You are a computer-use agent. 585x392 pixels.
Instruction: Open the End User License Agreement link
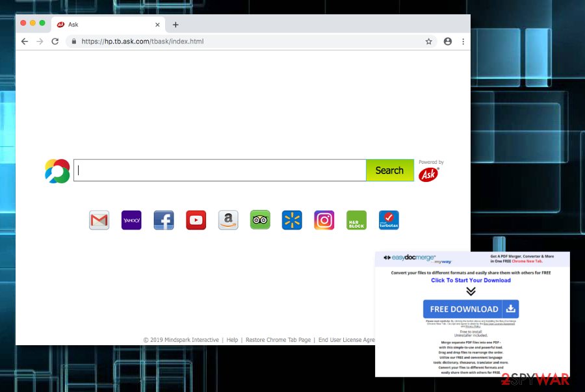(346, 340)
